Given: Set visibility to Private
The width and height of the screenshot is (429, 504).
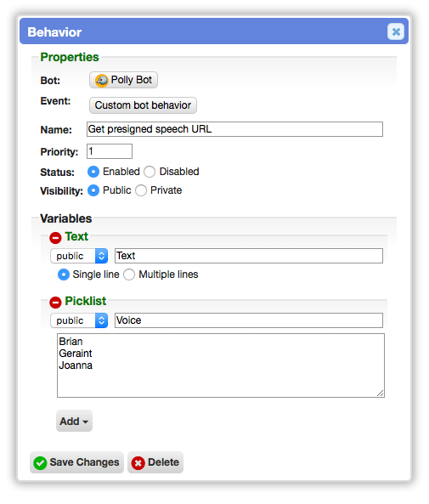Looking at the screenshot, I should (141, 190).
